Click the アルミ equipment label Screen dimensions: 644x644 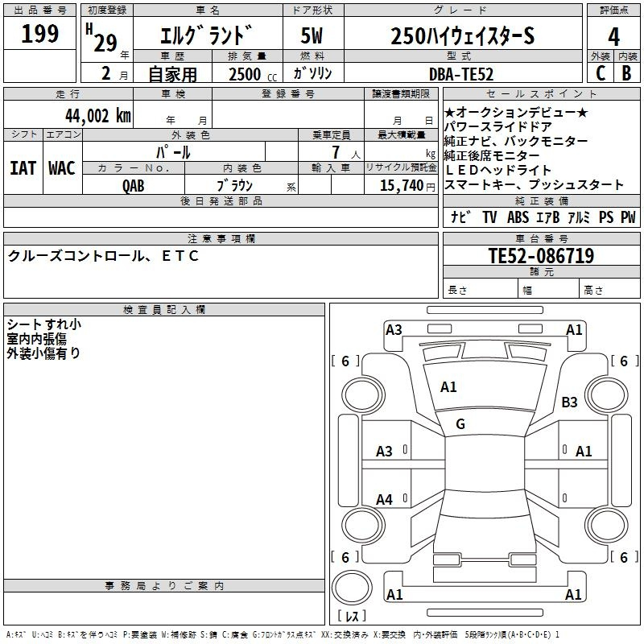click(x=579, y=217)
